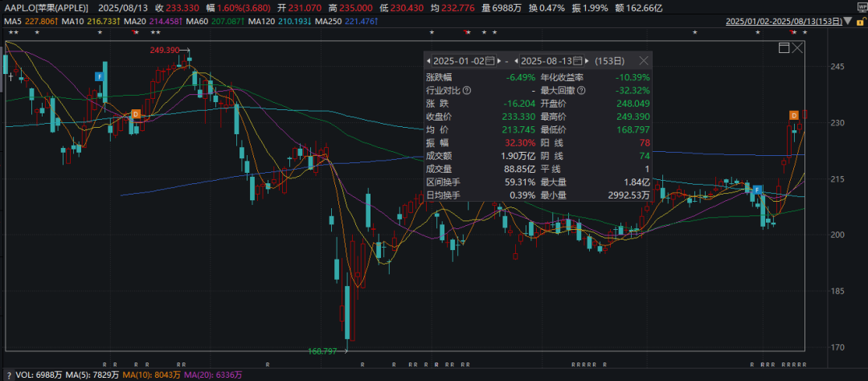Screen dimensions: 868x381
Task: Close the interval statistics popup
Action: click(643, 60)
